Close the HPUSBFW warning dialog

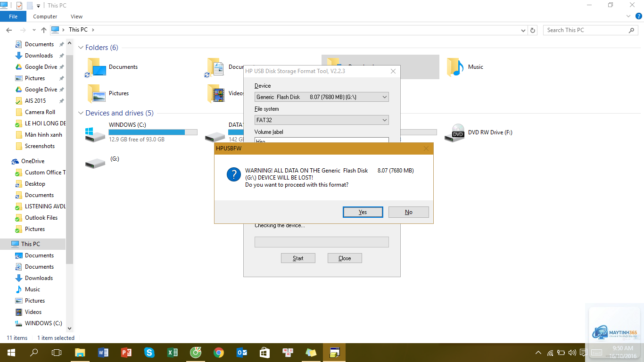click(426, 148)
